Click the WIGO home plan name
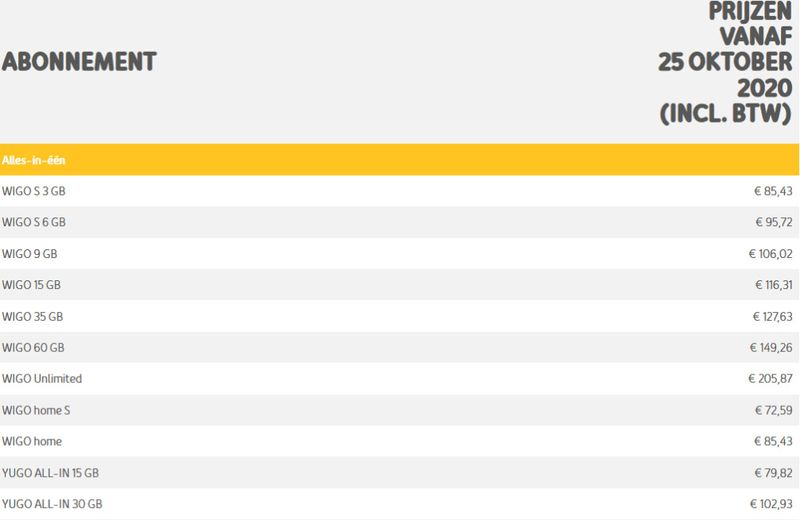800x520 pixels. click(x=32, y=441)
